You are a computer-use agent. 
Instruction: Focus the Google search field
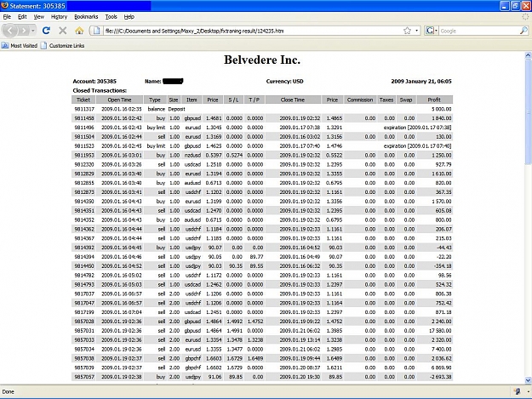(x=479, y=31)
